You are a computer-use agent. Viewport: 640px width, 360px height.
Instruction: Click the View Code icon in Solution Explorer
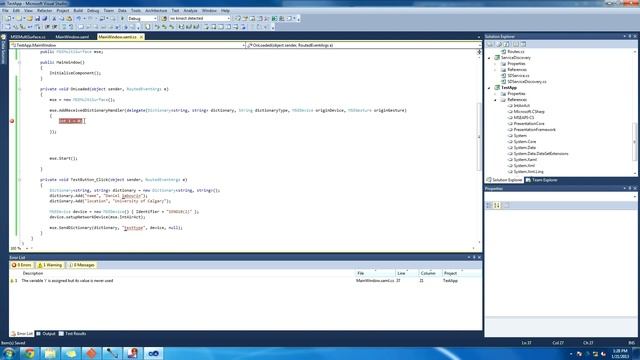pos(516,44)
